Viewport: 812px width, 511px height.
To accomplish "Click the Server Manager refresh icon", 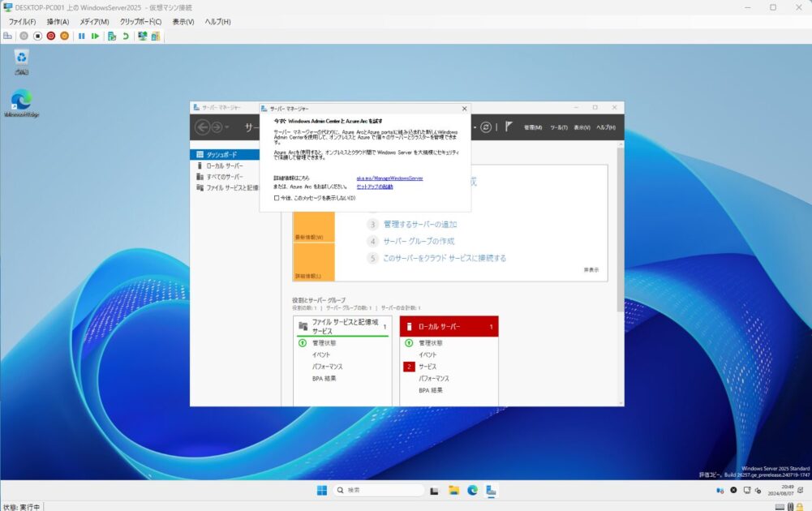I will pos(486,127).
